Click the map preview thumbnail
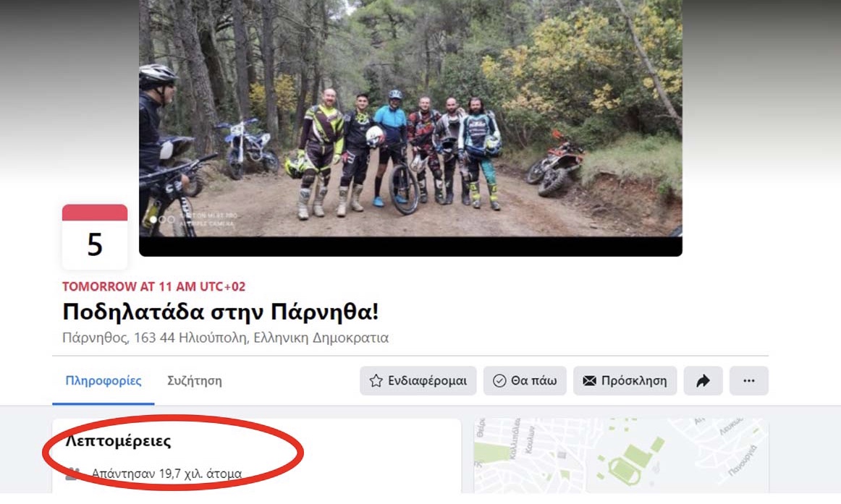This screenshot has height=504, width=841. tap(621, 456)
